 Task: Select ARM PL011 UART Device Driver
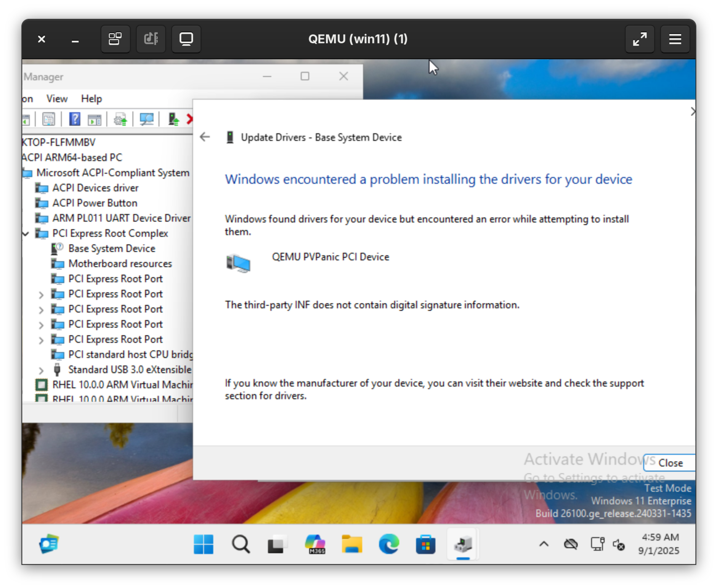[x=121, y=218]
